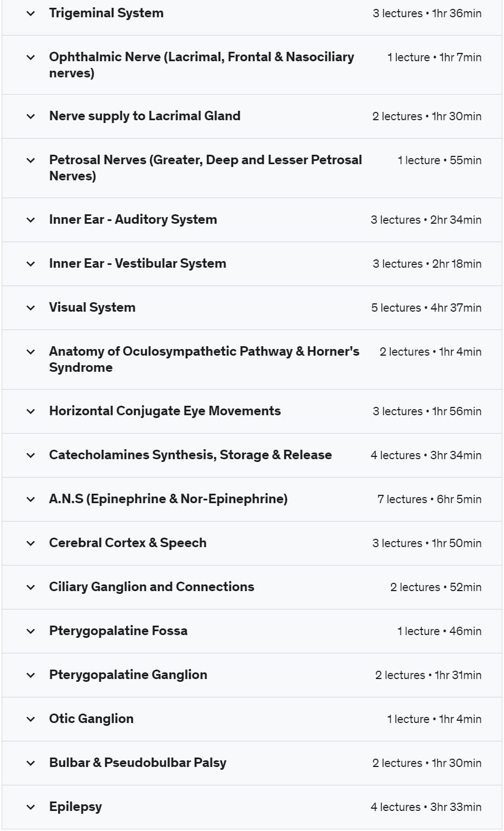Select Inner Ear - Vestibular System title
This screenshot has height=831, width=504.
(x=137, y=264)
